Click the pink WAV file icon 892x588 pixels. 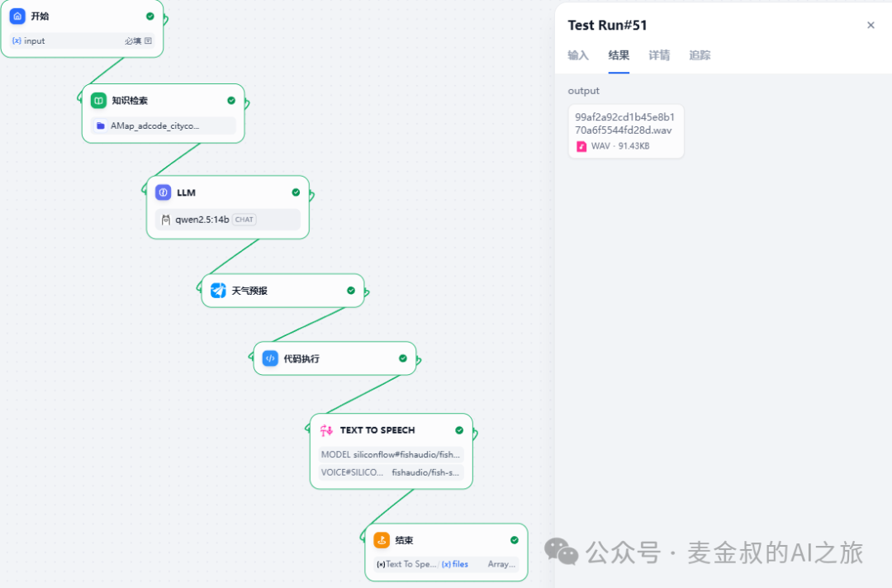point(581,146)
